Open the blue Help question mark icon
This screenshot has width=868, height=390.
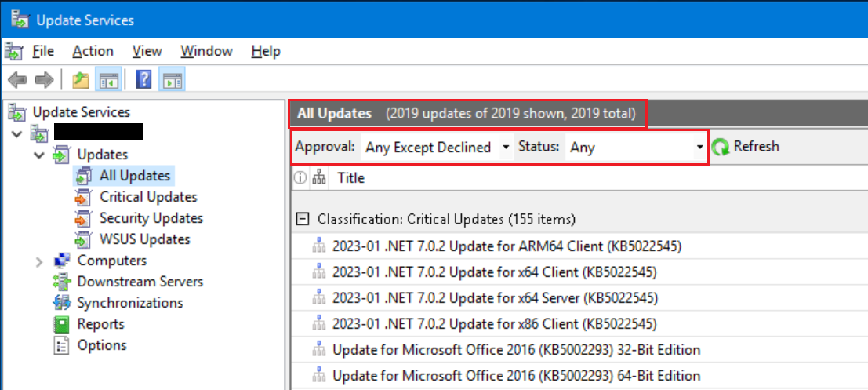143,80
